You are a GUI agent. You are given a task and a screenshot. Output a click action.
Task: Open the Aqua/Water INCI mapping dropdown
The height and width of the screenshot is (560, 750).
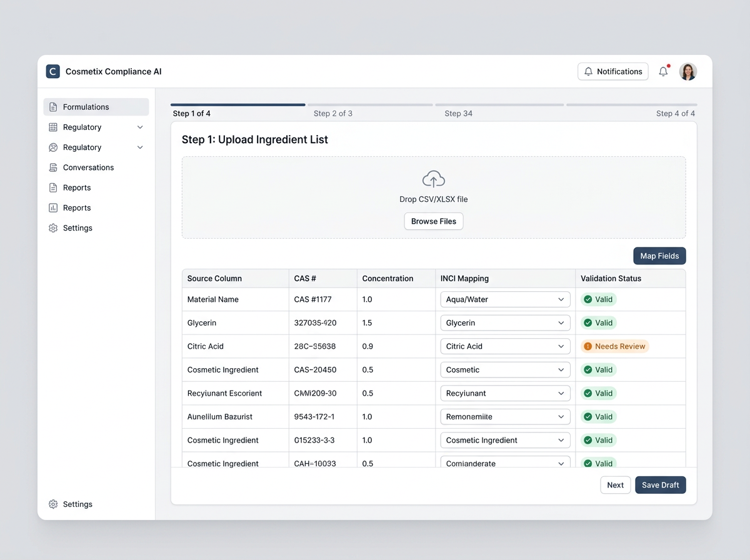pyautogui.click(x=505, y=299)
